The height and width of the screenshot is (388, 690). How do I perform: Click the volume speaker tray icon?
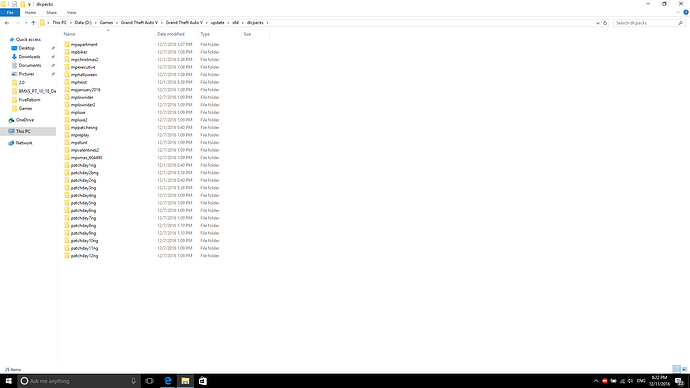630,381
